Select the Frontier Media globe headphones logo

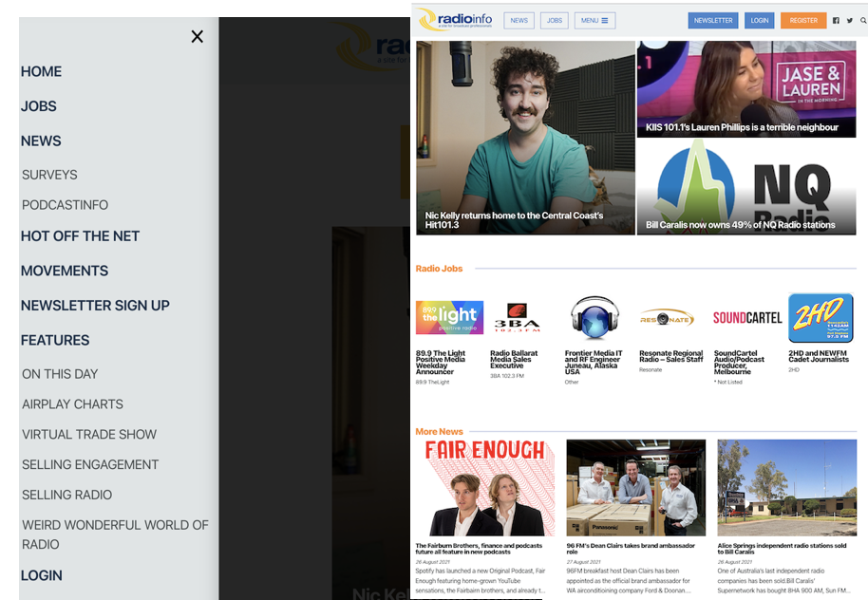594,318
